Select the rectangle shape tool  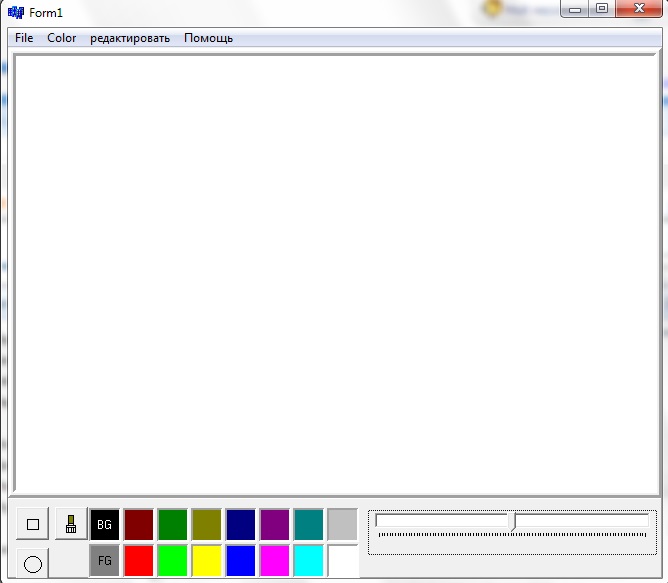tap(33, 524)
